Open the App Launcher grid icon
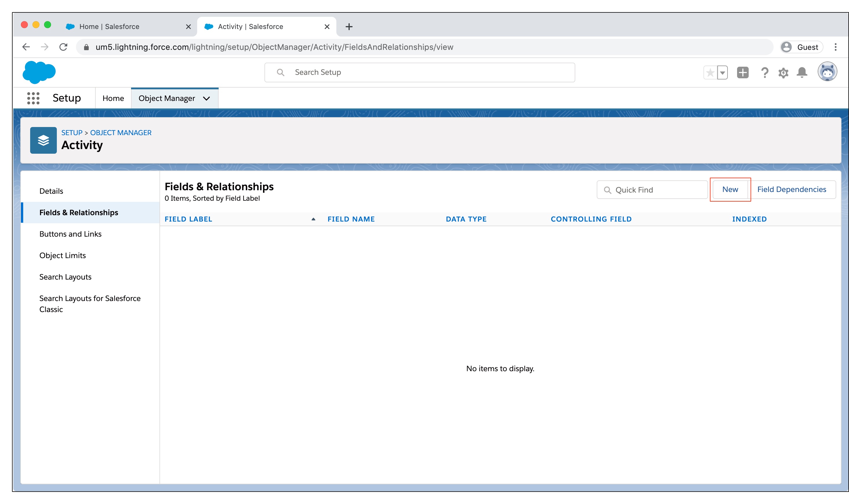The width and height of the screenshot is (849, 504). (x=33, y=98)
